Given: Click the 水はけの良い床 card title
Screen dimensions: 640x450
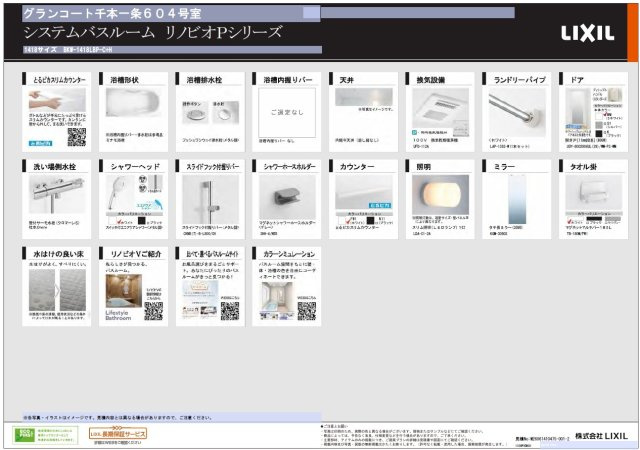Looking at the screenshot, I should (58, 254).
